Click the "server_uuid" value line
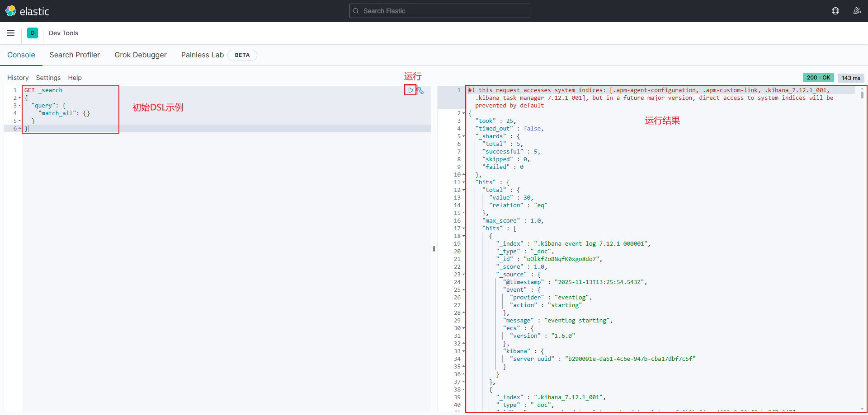 pyautogui.click(x=603, y=359)
